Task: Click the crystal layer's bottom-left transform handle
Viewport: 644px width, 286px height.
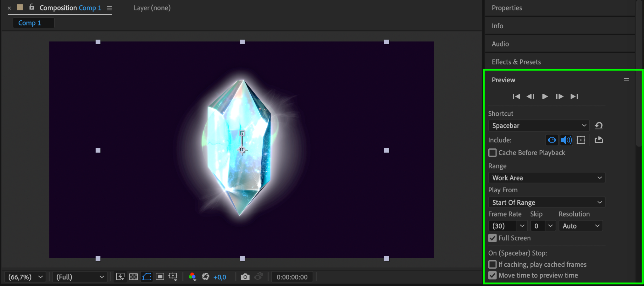Action: click(x=98, y=258)
